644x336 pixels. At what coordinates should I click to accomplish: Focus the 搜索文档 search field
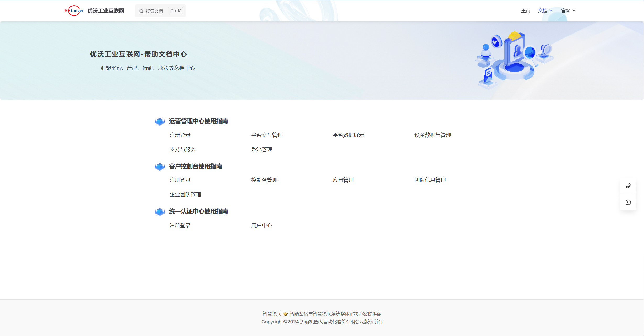[155, 11]
